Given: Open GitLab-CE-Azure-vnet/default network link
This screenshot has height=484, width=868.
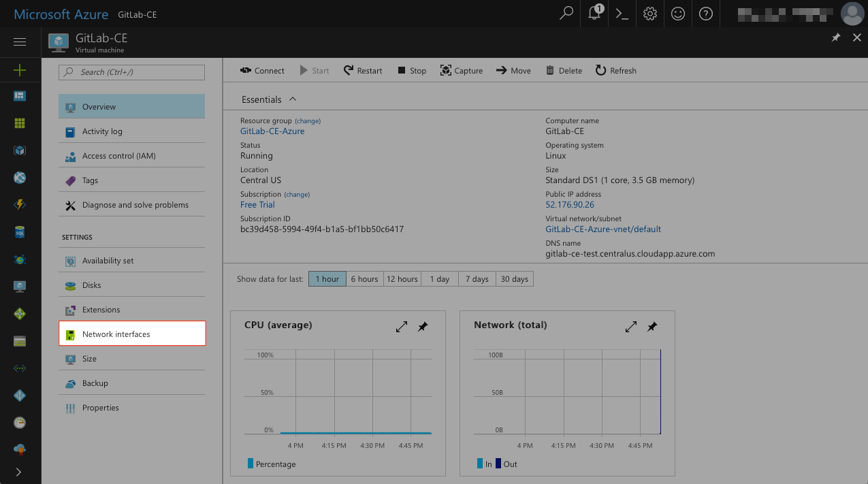Looking at the screenshot, I should 603,229.
